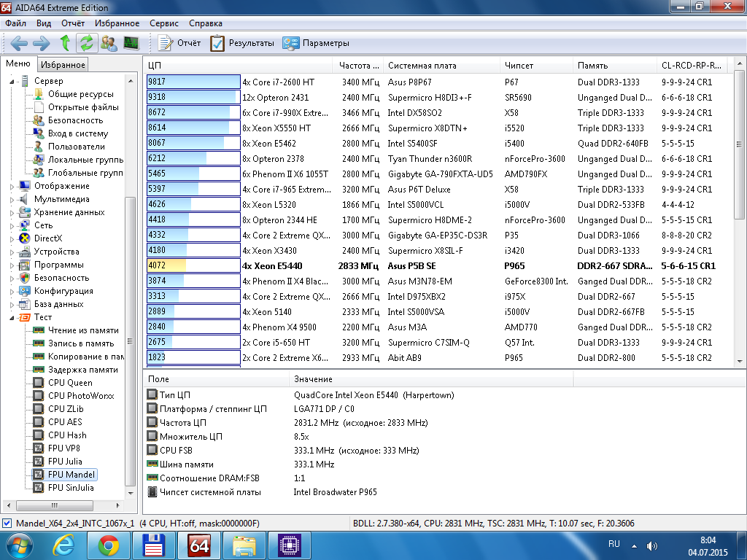Open the users icon in toolbar
747x560 pixels.
coord(109,43)
